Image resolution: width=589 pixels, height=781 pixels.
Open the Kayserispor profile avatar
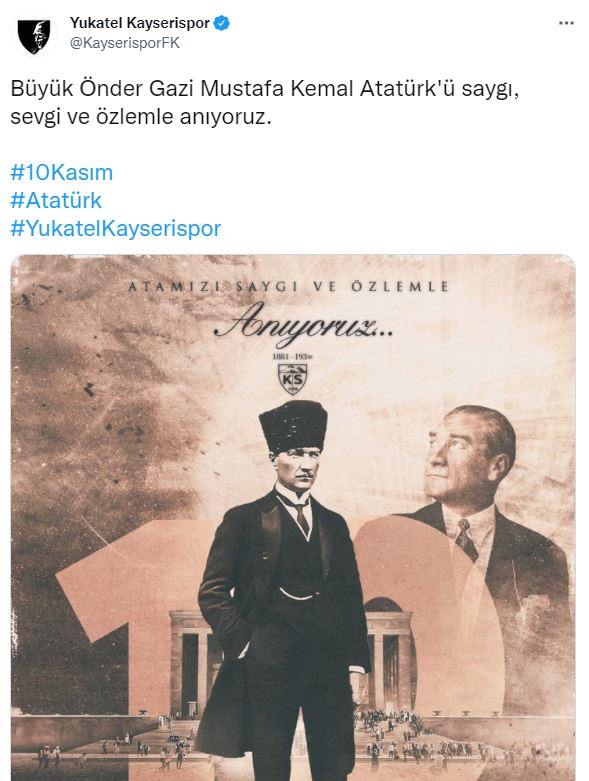(34, 36)
